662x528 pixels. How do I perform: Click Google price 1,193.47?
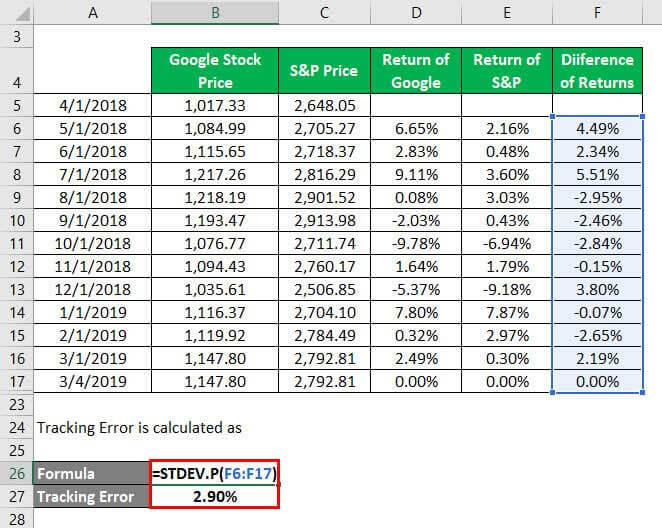tap(215, 220)
